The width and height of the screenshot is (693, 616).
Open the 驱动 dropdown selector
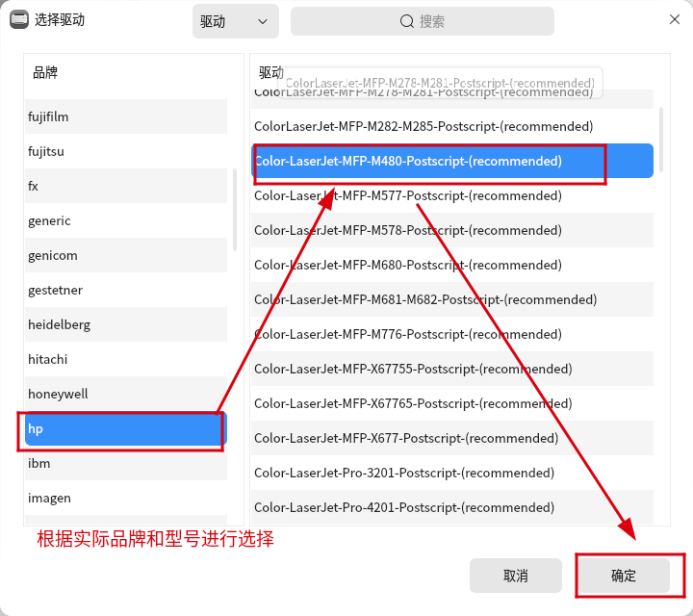point(235,21)
